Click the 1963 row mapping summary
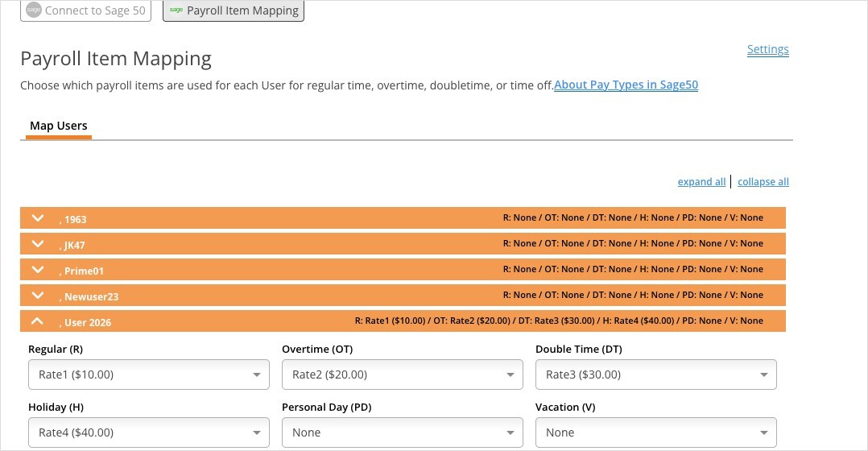The height and width of the screenshot is (451, 868). (x=633, y=217)
